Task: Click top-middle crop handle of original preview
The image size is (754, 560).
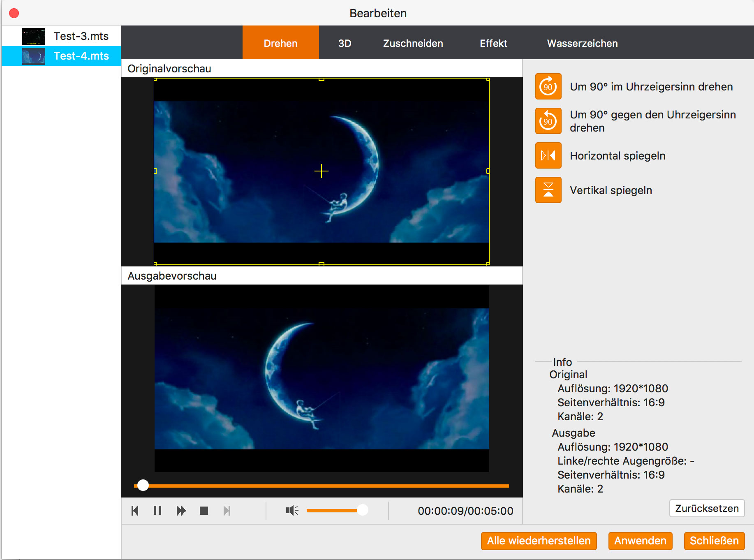Action: coord(321,79)
